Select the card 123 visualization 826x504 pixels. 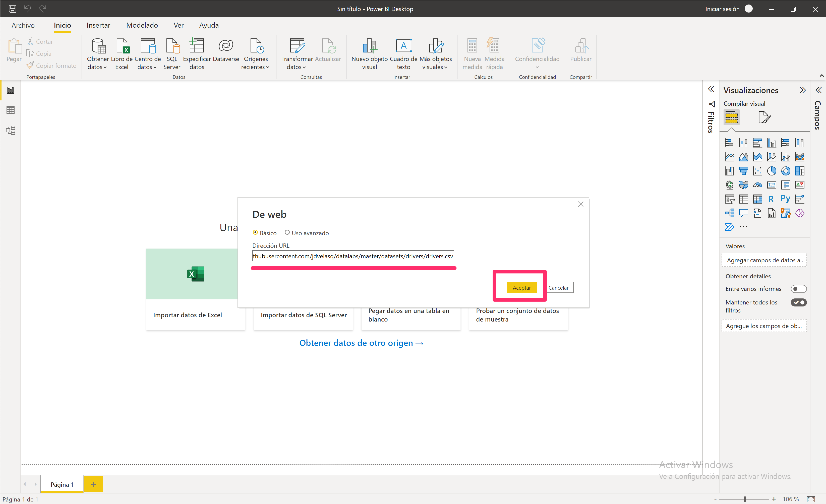click(771, 185)
